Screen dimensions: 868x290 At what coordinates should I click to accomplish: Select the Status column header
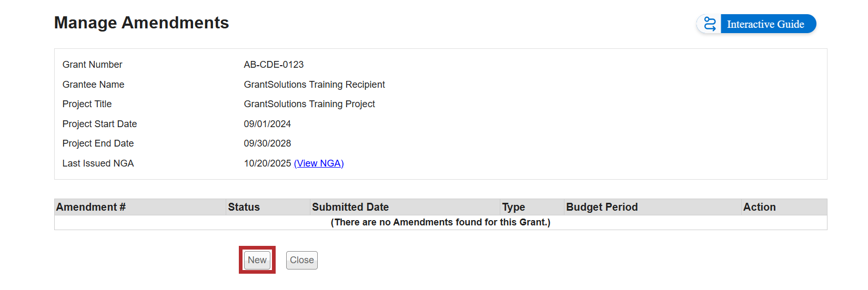(244, 207)
